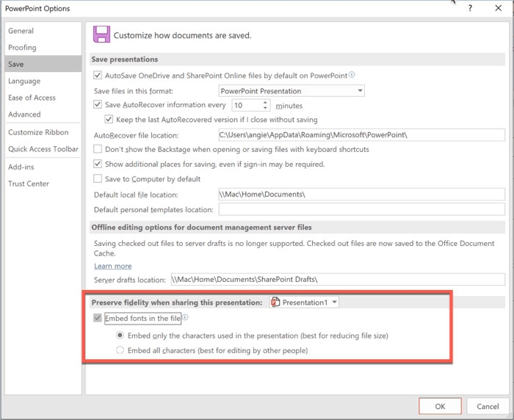Click the help question mark icon
Screen dimensions: 514x420
pos(470,8)
